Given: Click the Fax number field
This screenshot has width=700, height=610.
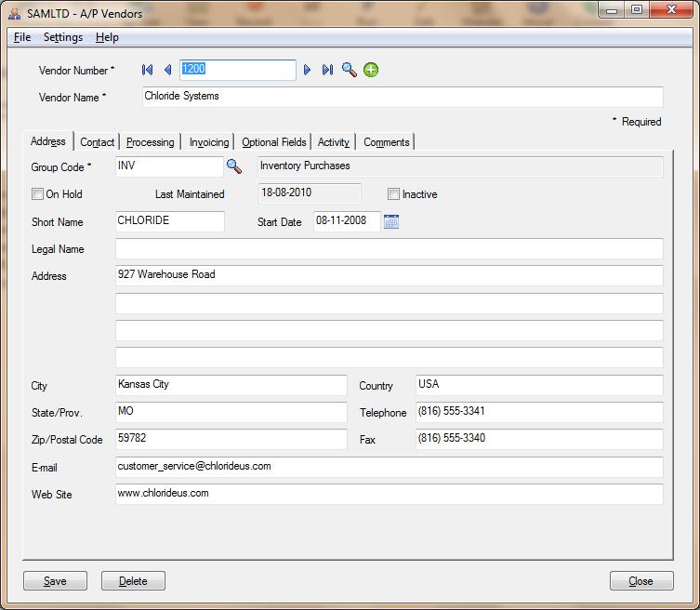Looking at the screenshot, I should tap(539, 440).
